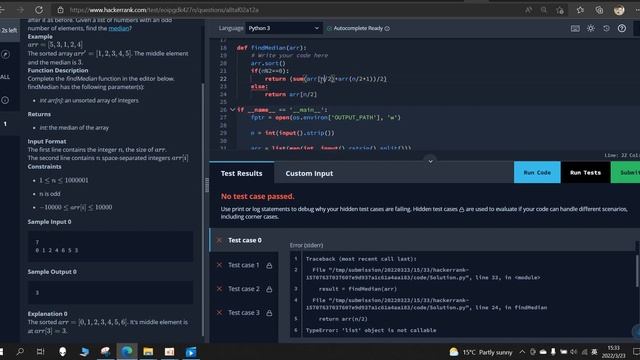The image size is (640, 360).
Task: Click the 'No test case passed.' message
Action: click(257, 196)
